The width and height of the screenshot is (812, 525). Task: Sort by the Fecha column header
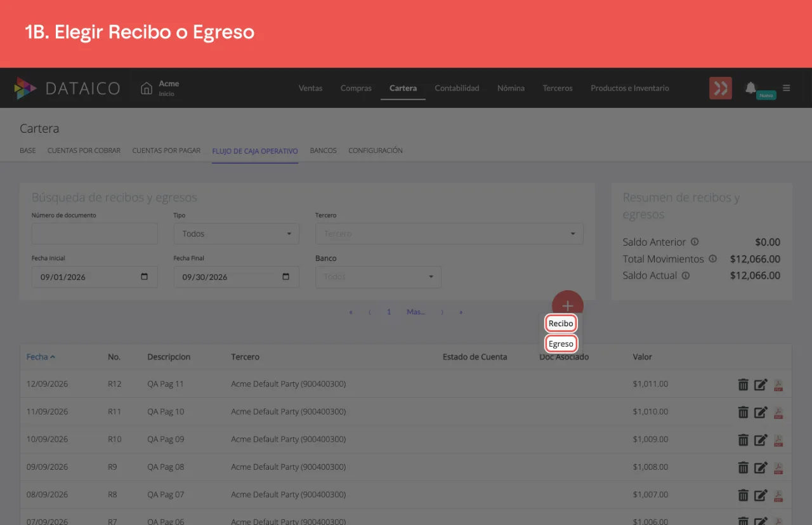41,357
